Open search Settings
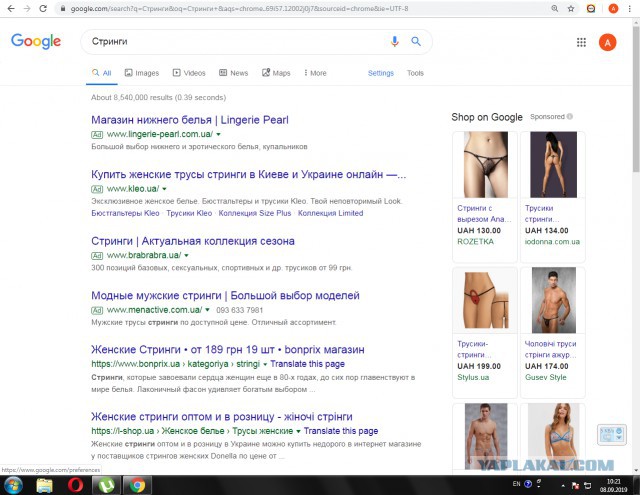This screenshot has height=495, width=640. tap(381, 73)
